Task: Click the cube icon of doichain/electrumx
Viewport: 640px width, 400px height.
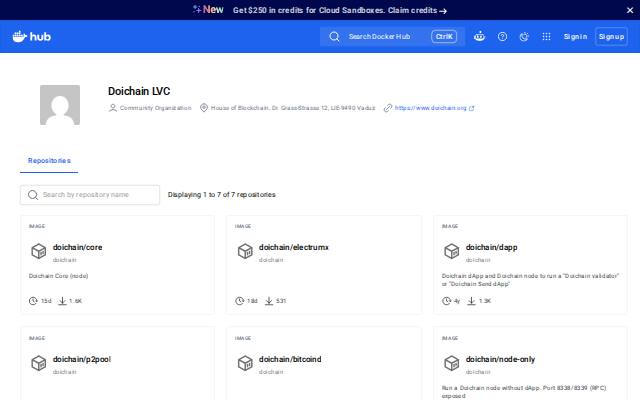Action: [245, 251]
